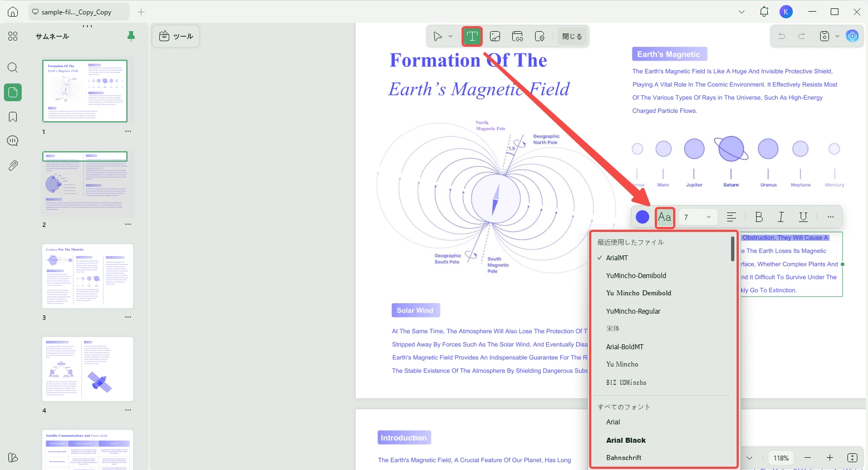Select page 4 thumbnail
This screenshot has width=868, height=470.
(87, 369)
